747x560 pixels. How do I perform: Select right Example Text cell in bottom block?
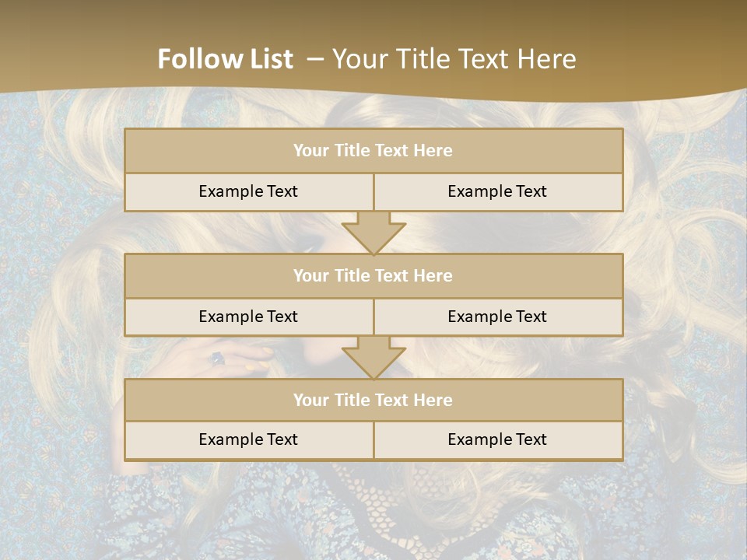click(498, 439)
